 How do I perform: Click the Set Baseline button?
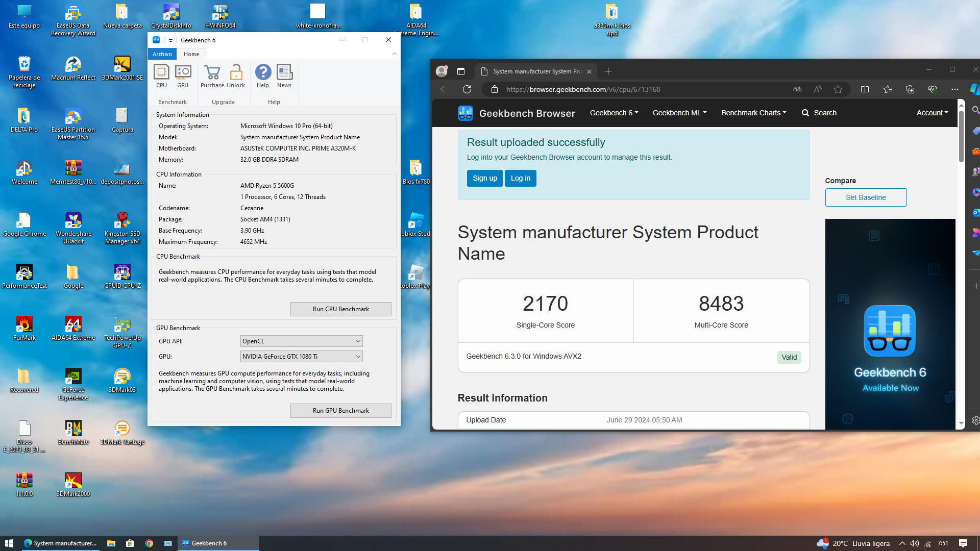pos(866,197)
